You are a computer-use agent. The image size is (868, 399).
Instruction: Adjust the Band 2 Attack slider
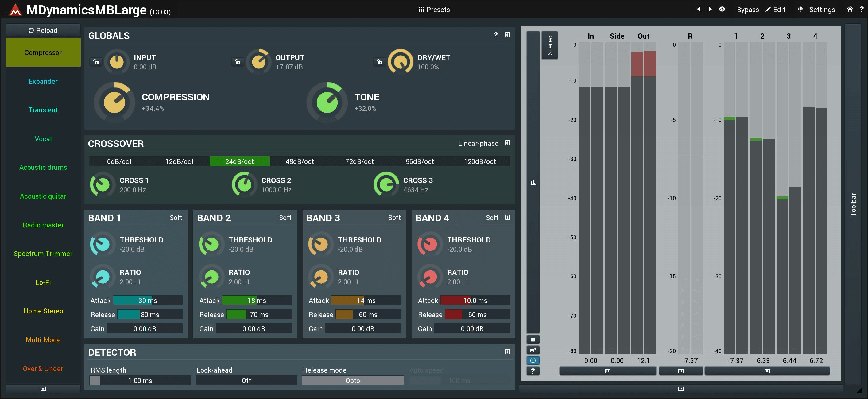pyautogui.click(x=257, y=300)
